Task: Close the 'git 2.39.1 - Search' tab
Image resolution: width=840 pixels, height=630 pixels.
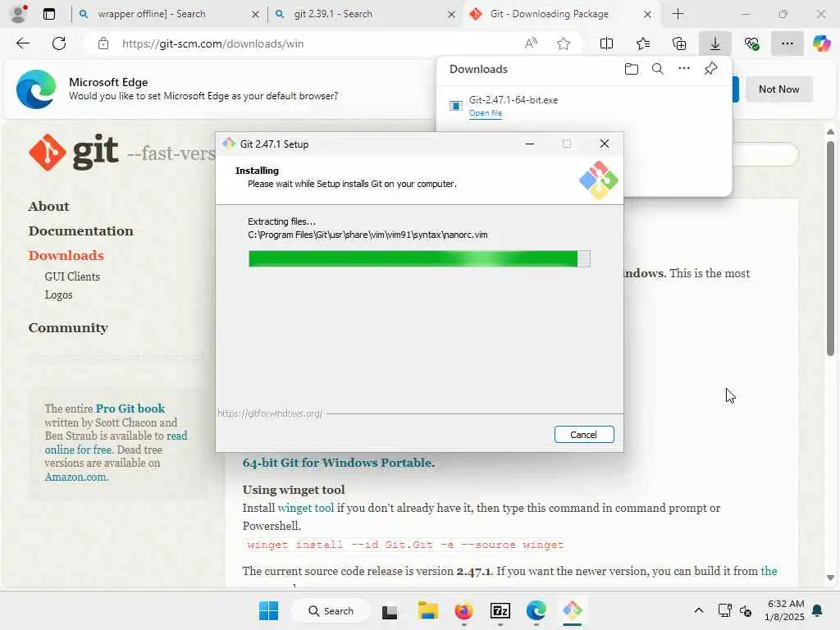Action: click(x=452, y=15)
